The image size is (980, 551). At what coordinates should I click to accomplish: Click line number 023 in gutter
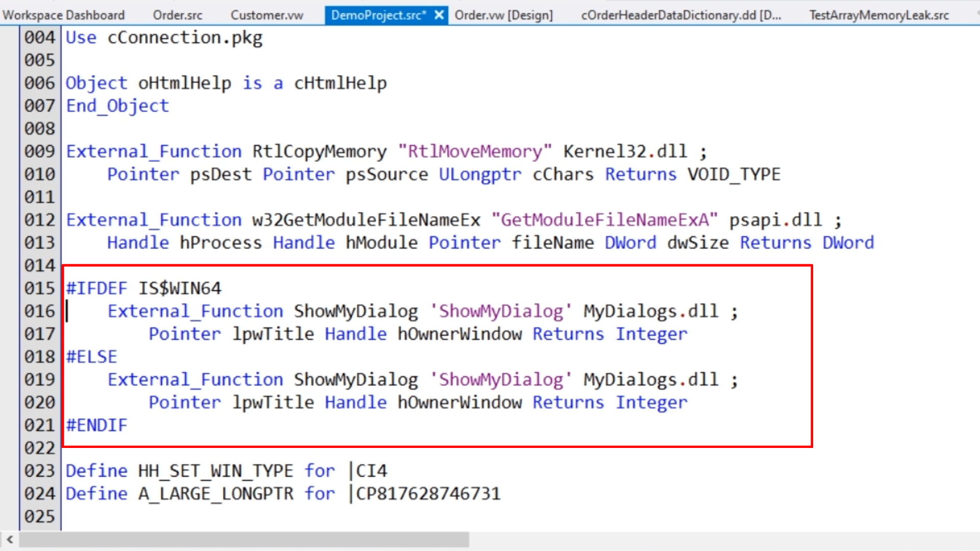click(39, 471)
